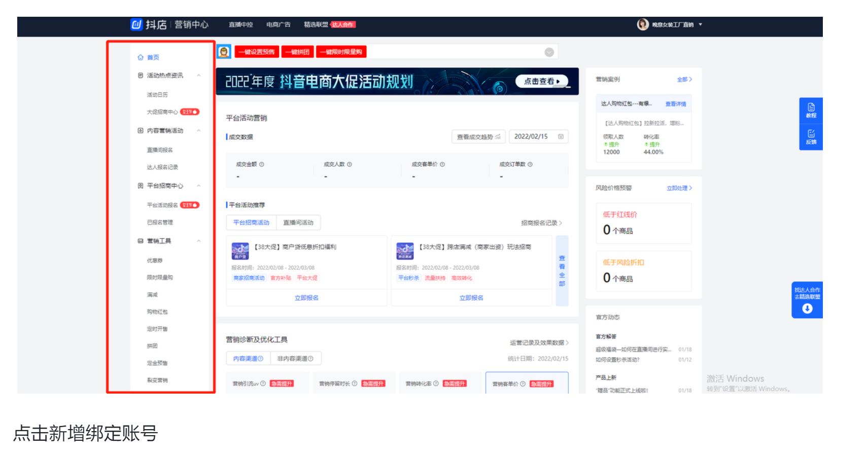Click the 平台招商中心 section icon
868x456 pixels.
(141, 186)
